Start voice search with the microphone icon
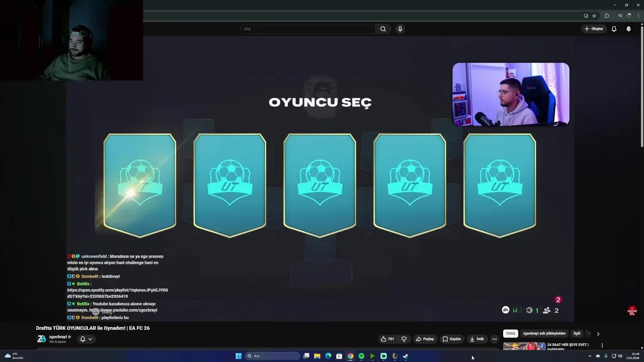The image size is (644, 362). point(400,29)
